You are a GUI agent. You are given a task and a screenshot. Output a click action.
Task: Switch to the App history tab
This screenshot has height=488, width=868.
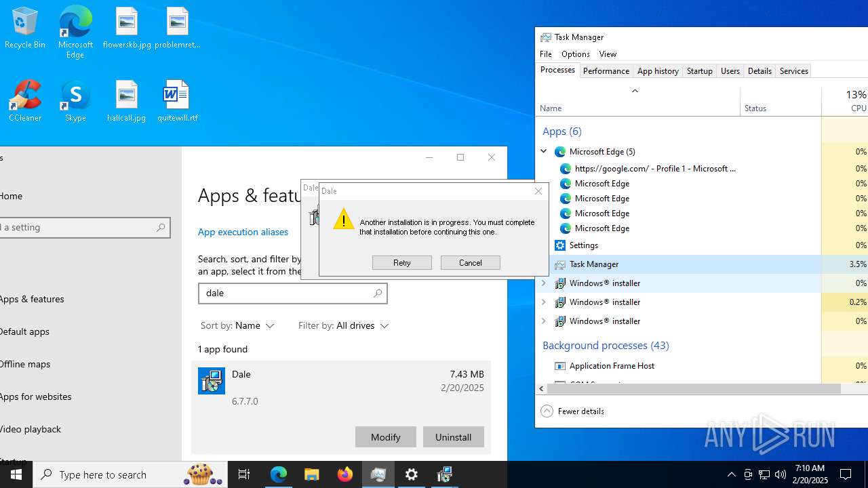(x=658, y=71)
